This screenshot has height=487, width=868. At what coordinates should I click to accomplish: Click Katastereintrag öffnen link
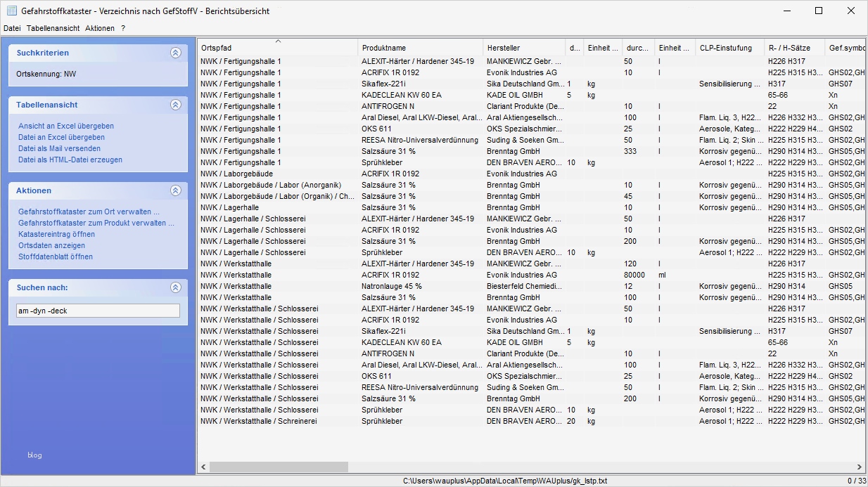click(56, 234)
